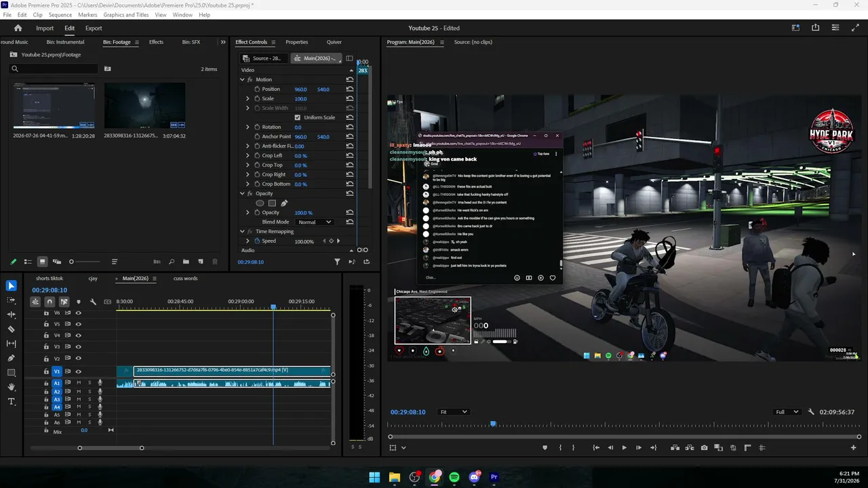Screen dimensions: 868x488
Task: Expand the Crop Left property
Action: (248, 155)
